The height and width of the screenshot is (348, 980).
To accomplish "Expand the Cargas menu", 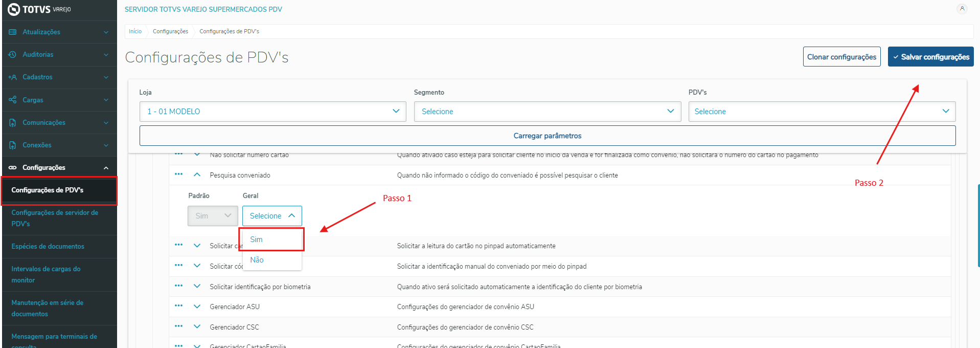I will click(x=106, y=100).
